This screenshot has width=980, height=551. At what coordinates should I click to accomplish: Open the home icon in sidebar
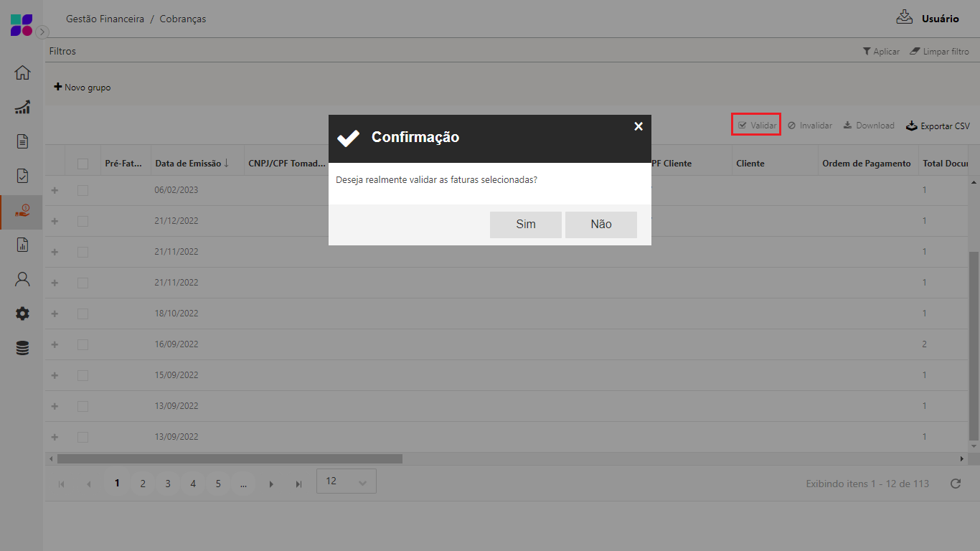22,72
